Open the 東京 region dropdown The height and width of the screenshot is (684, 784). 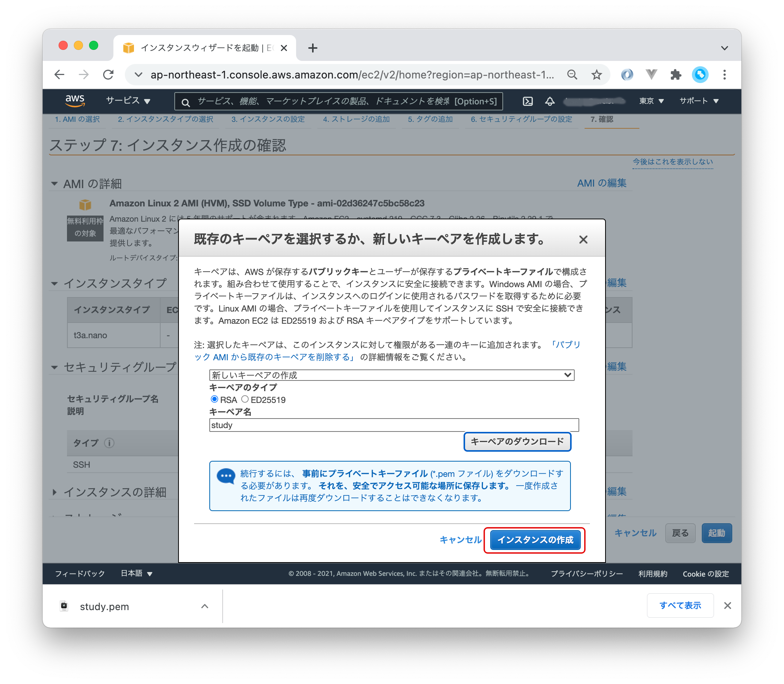[x=651, y=101]
